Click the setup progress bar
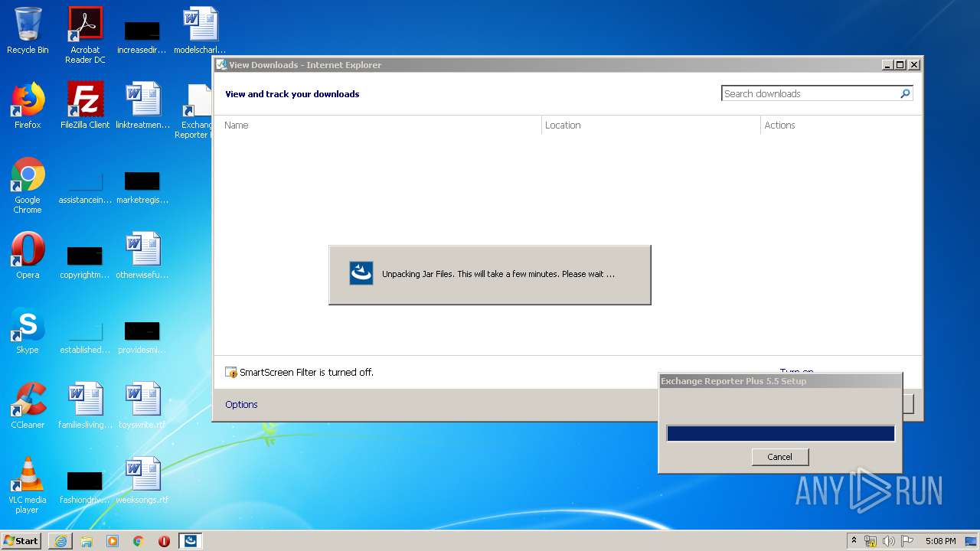This screenshot has width=980, height=551. (780, 434)
